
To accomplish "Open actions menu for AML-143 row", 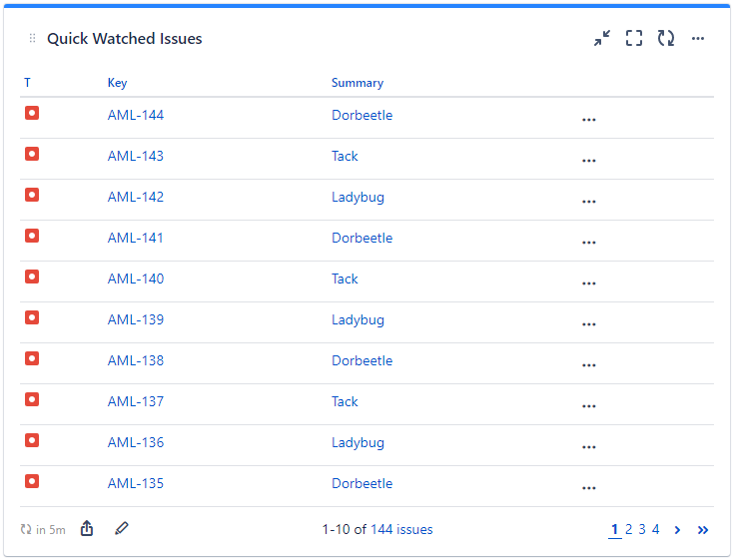I will pyautogui.click(x=588, y=160).
